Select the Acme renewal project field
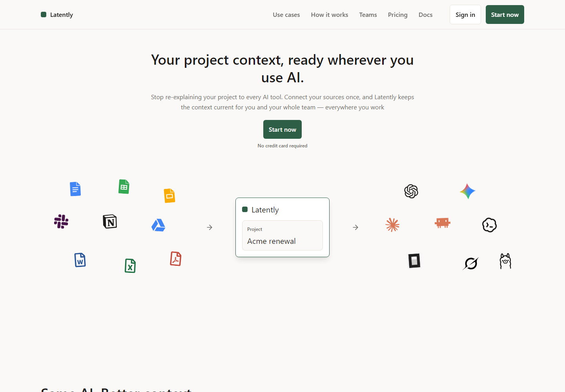Image resolution: width=565 pixels, height=392 pixels. tap(282, 235)
